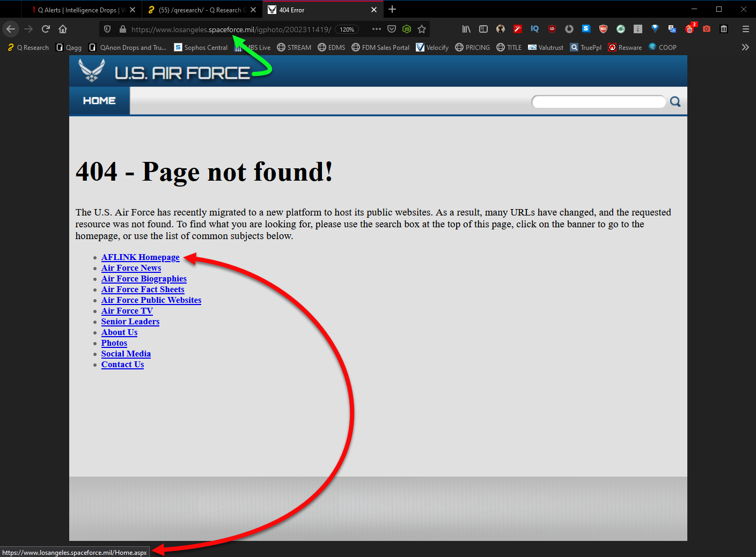Click the U.S. Air Force banner logo
756x557 pixels.
[164, 71]
